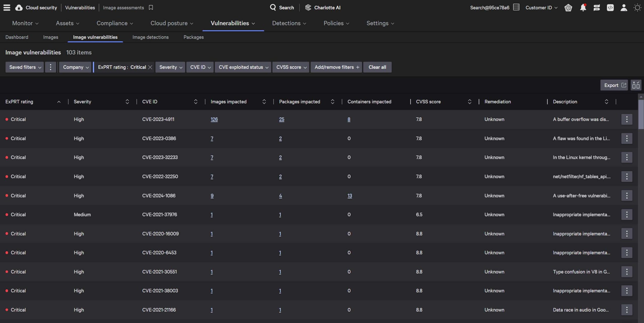Click the icon next to Search@95ce78a6
The height and width of the screenshot is (323, 644).
point(516,7)
